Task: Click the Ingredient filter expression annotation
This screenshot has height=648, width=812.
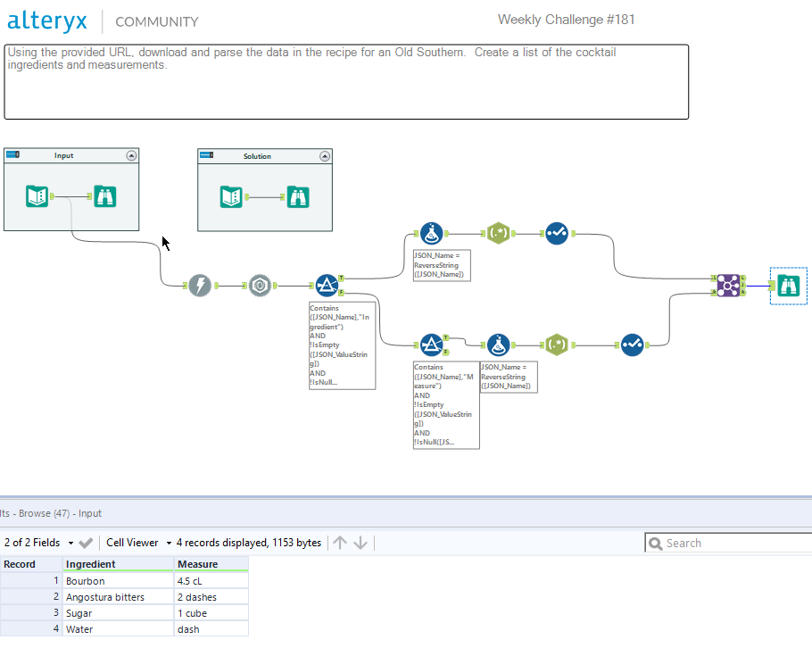Action: pyautogui.click(x=342, y=345)
